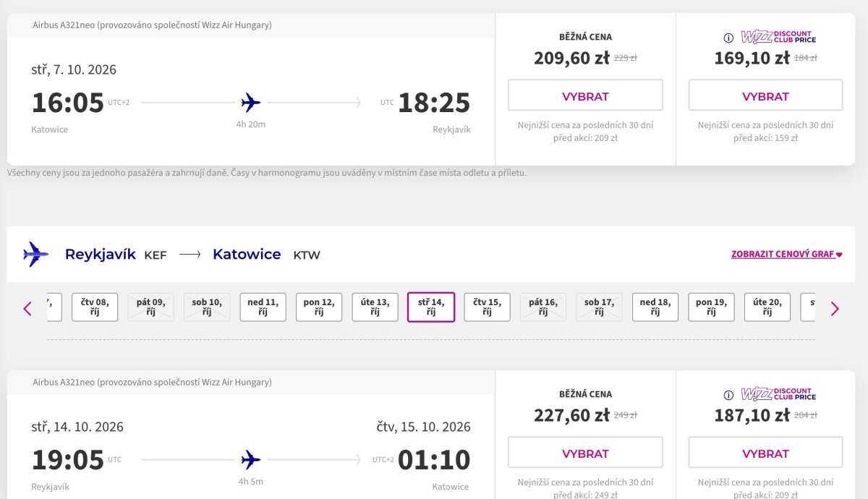This screenshot has width=868, height=499.
Task: Click the plane icon on Katowice–Reykjavík flight line
Action: pos(251,103)
